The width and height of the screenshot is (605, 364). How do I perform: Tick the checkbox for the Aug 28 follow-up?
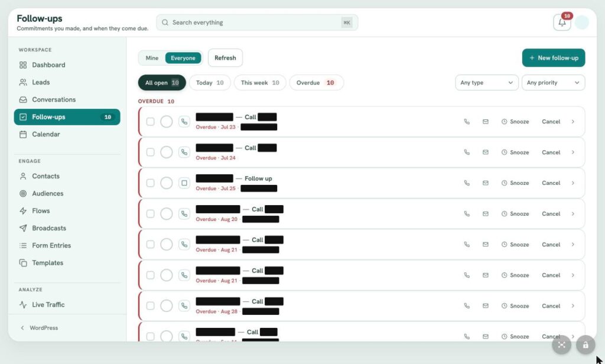150,305
